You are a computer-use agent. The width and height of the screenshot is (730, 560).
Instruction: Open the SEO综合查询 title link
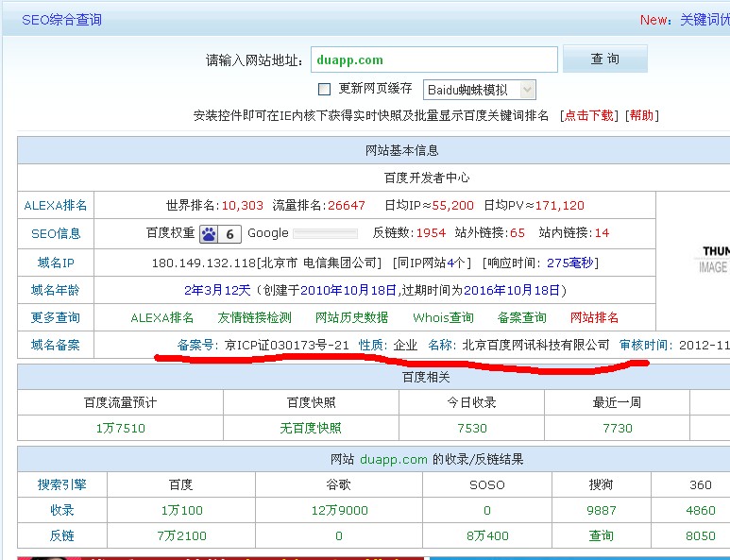[61, 20]
